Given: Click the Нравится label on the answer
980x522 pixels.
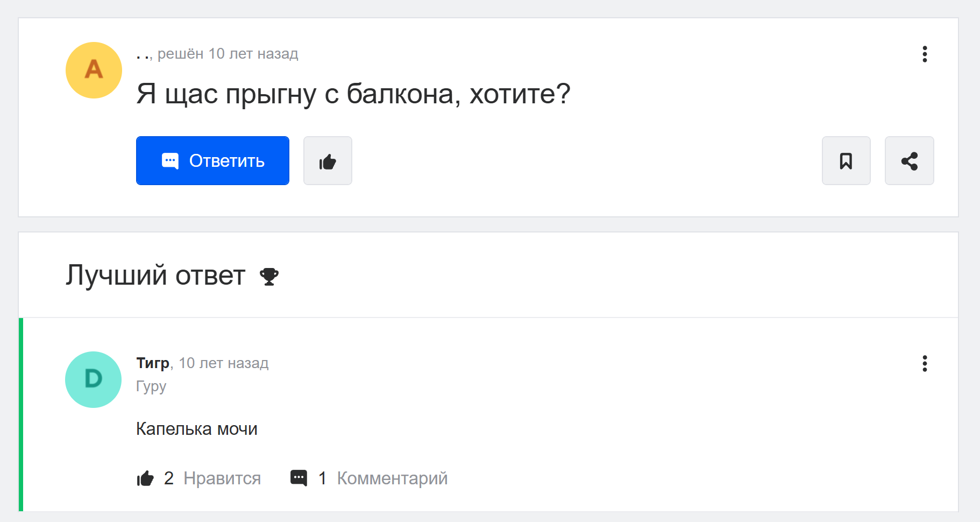Looking at the screenshot, I should pos(222,478).
